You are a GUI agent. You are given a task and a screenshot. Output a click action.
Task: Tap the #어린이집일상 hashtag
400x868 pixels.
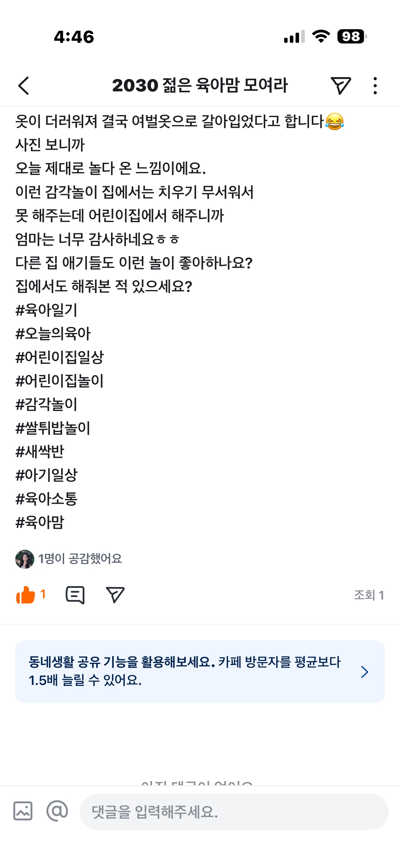pyautogui.click(x=60, y=357)
